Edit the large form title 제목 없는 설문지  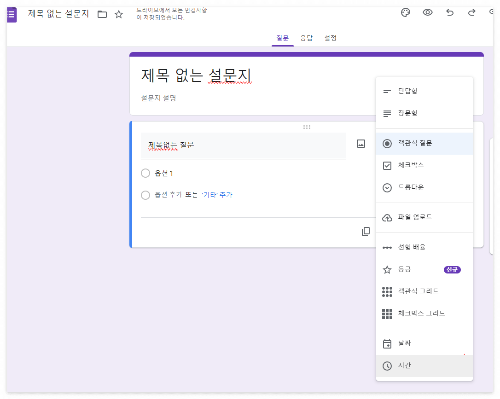pos(196,75)
